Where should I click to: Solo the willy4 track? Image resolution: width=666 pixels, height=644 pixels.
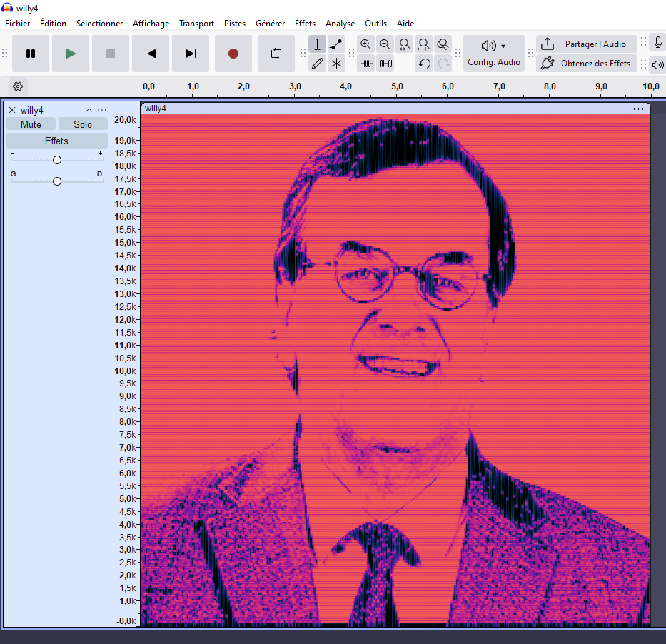click(83, 124)
